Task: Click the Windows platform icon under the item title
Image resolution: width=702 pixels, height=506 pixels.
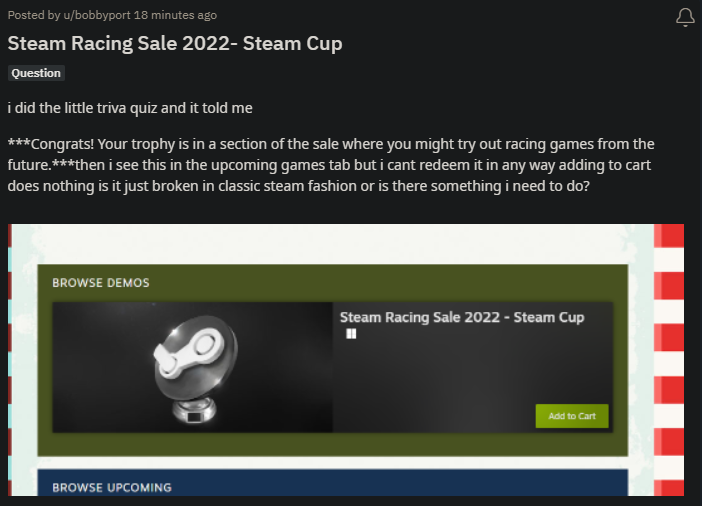Action: [351, 334]
